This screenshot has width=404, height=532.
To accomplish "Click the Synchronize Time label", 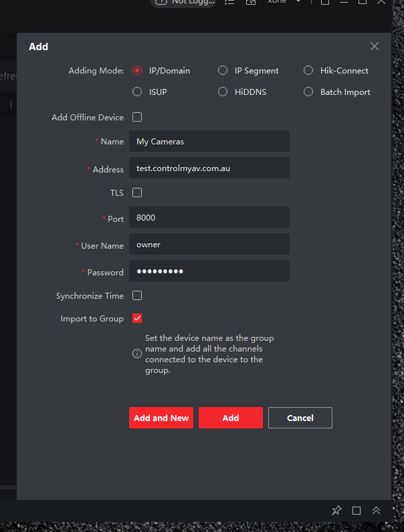I will (x=90, y=296).
